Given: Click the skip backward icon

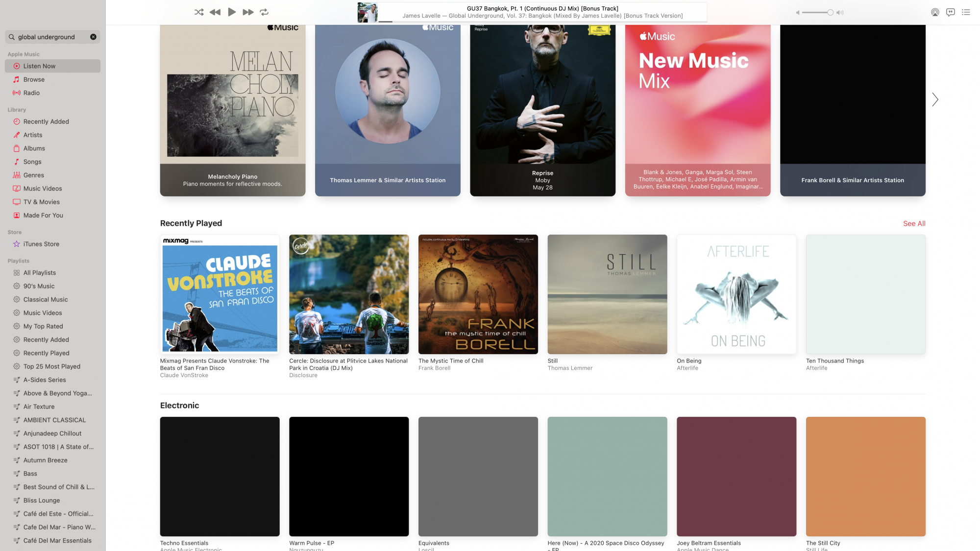Looking at the screenshot, I should [x=215, y=12].
